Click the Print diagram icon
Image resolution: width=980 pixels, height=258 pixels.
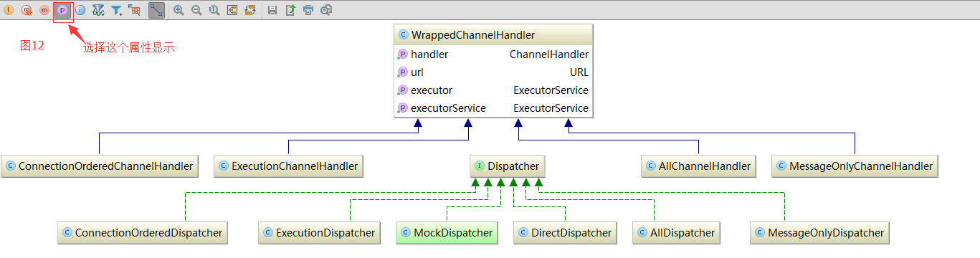coord(308,10)
